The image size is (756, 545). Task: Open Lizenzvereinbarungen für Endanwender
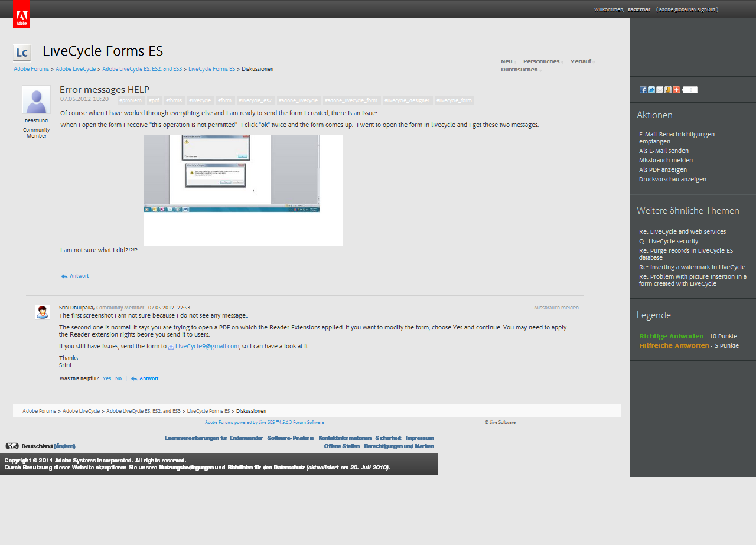coord(214,438)
